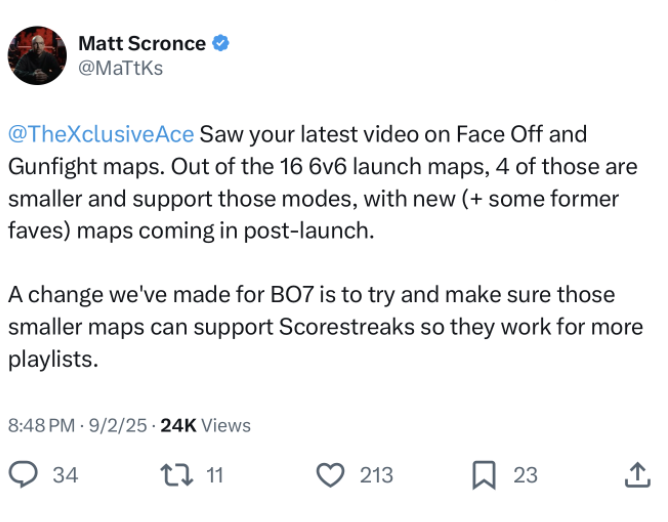Click the paragraph about Face Off and Gunfight maps
The width and height of the screenshot is (668, 522).
point(322,182)
